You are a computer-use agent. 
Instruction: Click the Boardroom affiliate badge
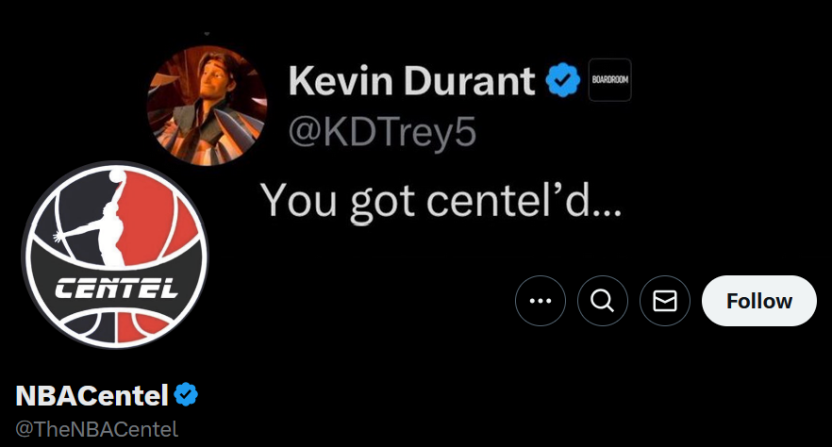[609, 81]
